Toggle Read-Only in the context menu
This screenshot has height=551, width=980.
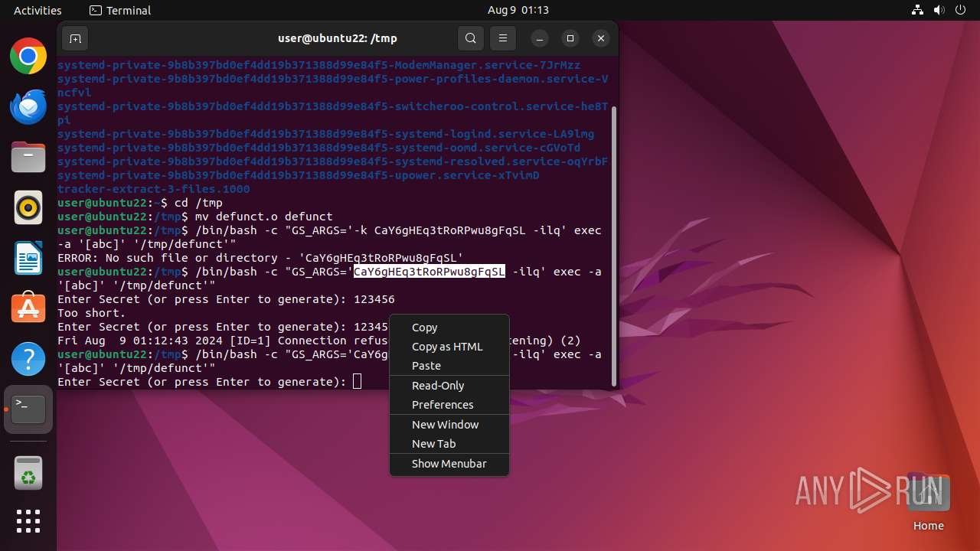point(449,386)
